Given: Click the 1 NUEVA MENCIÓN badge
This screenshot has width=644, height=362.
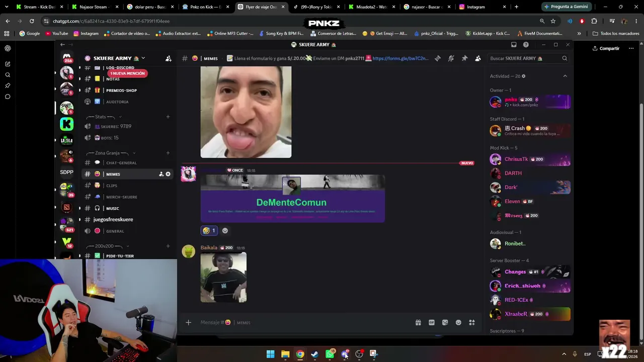Looking at the screenshot, I should point(127,73).
